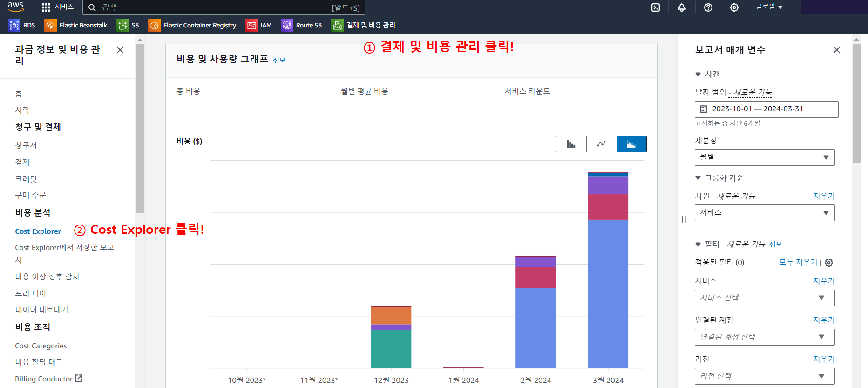Open the 연결된 계정 선택 dropdown

pos(765,337)
